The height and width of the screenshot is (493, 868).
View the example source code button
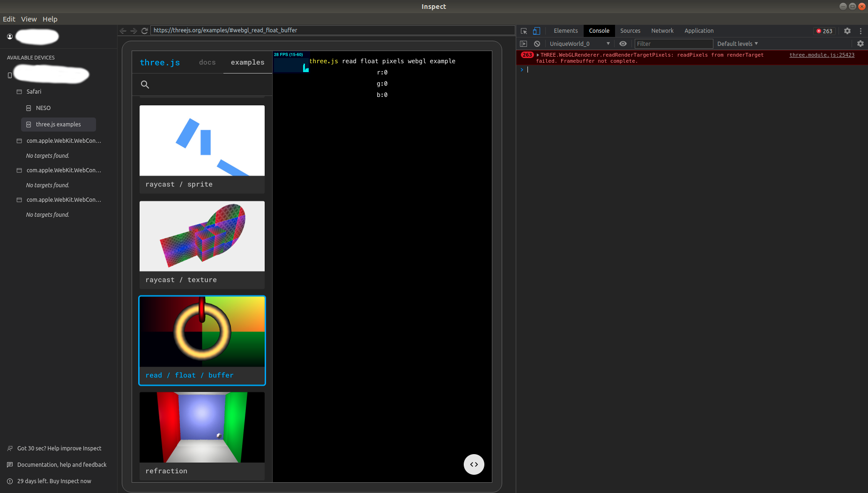(474, 464)
